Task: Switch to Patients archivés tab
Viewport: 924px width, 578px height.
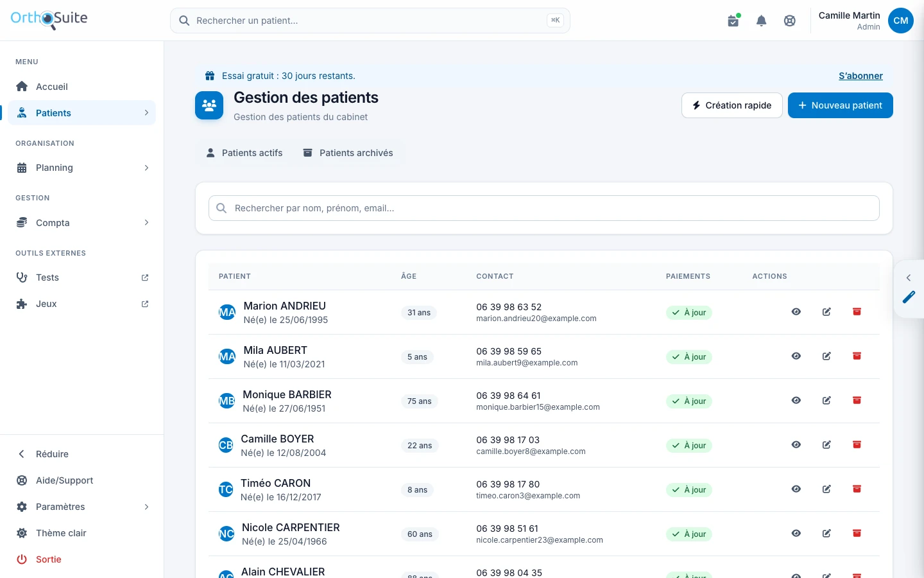Action: (348, 153)
